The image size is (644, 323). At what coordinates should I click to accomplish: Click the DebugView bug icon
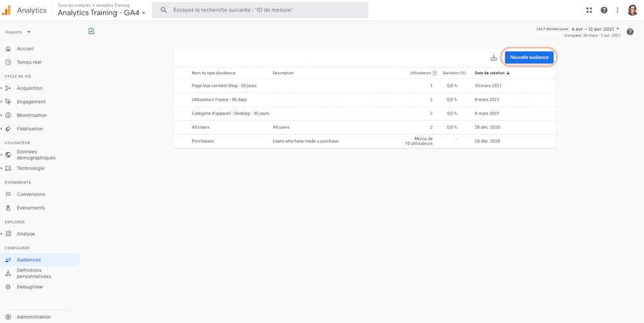point(8,287)
